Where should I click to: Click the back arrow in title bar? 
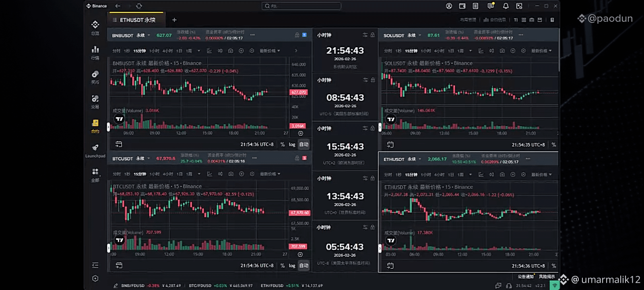[x=118, y=6]
